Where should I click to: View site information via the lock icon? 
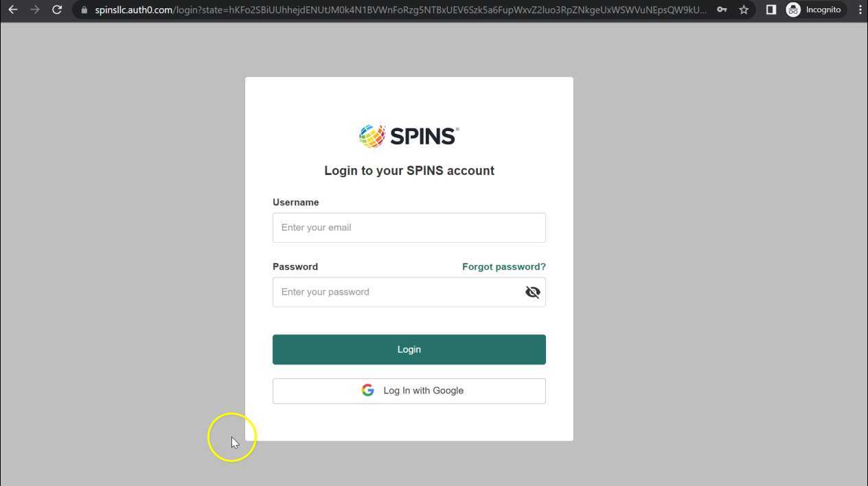[x=84, y=10]
